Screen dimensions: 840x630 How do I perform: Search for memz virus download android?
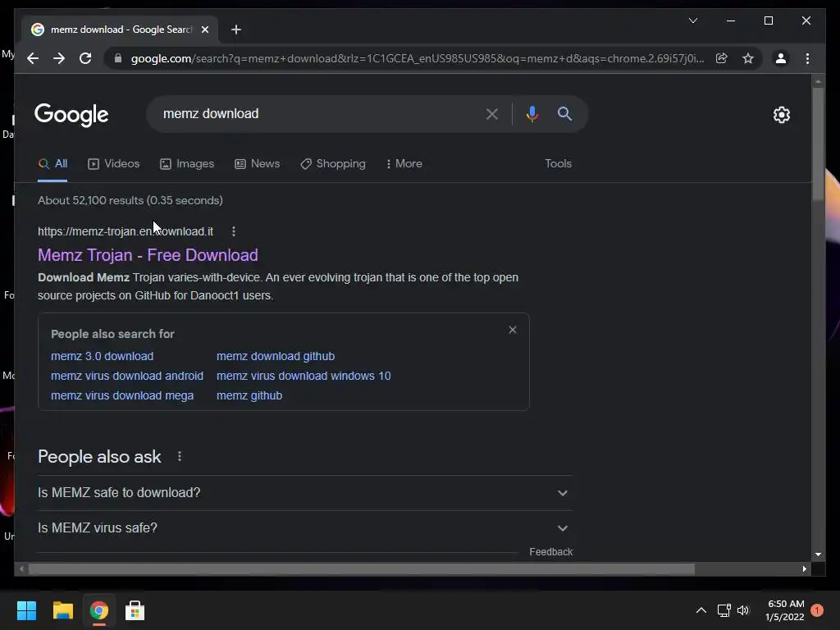[127, 376]
